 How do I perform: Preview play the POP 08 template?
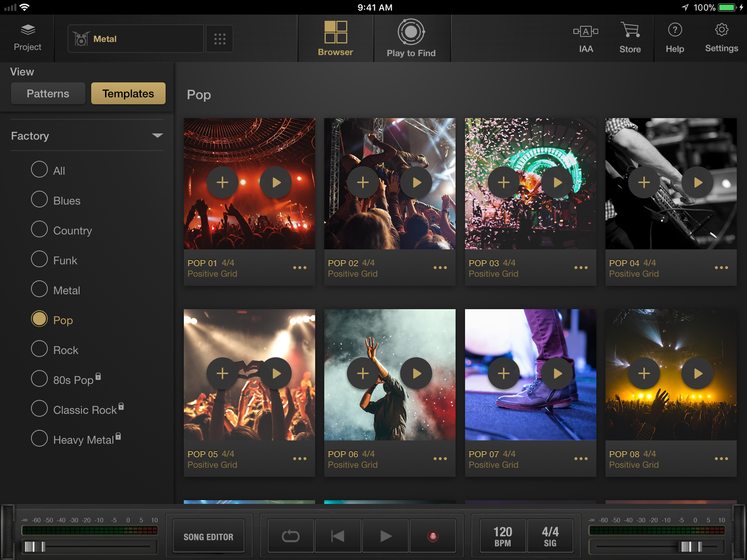pos(697,373)
